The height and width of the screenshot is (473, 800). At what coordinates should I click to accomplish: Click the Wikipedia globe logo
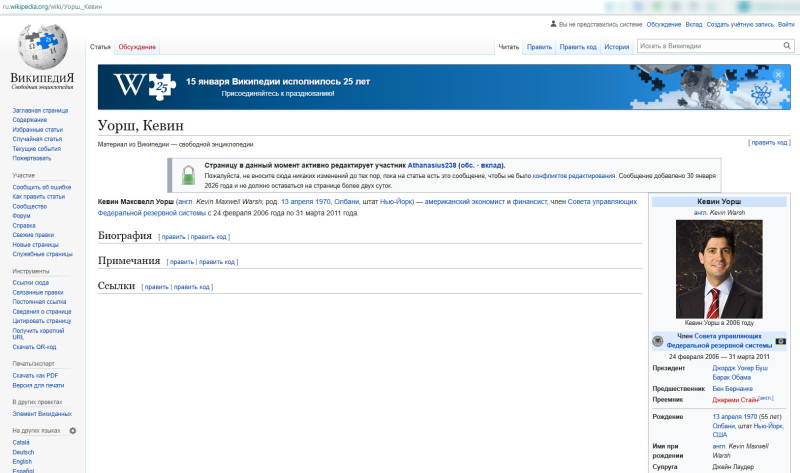tap(41, 46)
